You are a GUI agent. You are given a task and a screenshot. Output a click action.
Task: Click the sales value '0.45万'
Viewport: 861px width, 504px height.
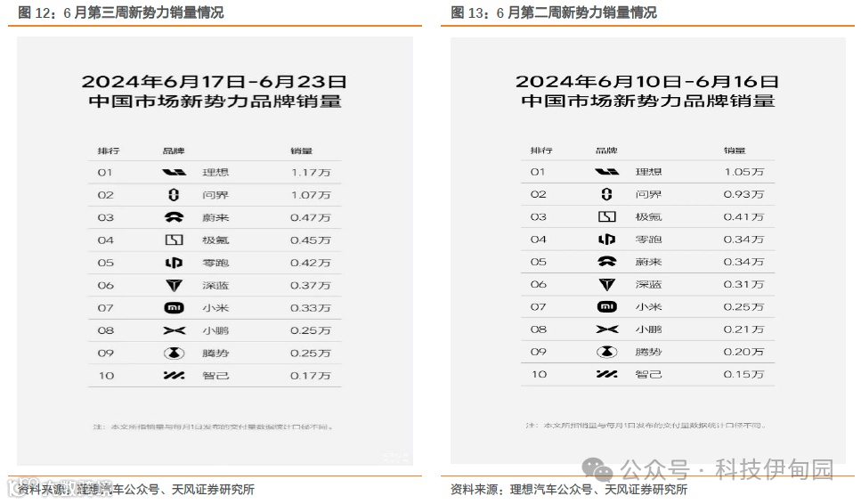pos(311,240)
